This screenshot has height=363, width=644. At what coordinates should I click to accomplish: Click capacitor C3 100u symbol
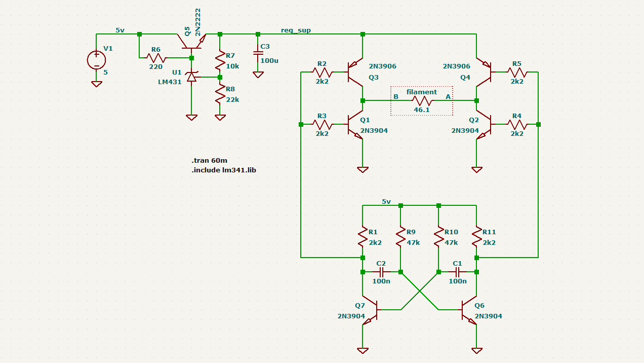click(x=258, y=53)
